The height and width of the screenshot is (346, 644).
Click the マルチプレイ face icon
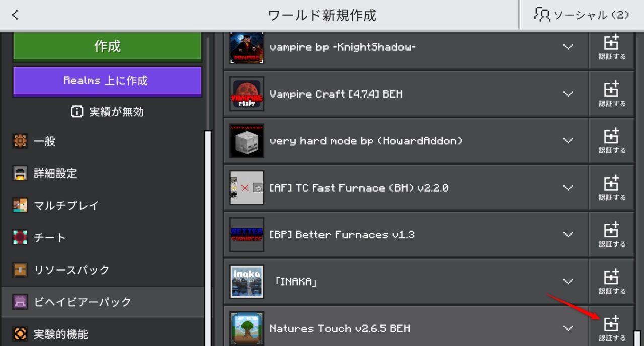point(20,206)
